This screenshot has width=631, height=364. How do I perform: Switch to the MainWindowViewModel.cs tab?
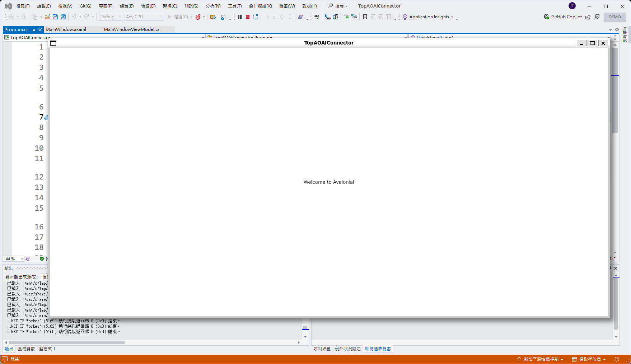coord(131,29)
